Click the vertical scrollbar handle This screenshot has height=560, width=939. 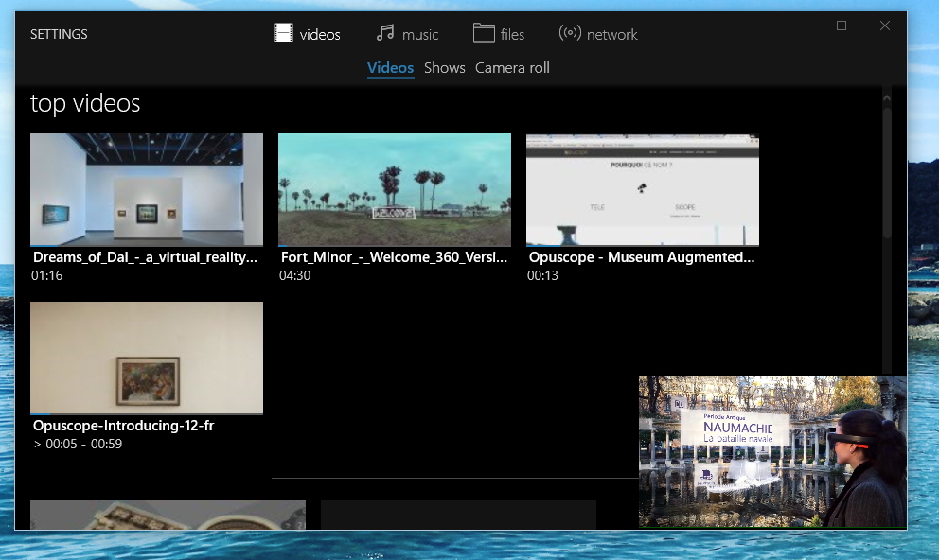point(887,170)
